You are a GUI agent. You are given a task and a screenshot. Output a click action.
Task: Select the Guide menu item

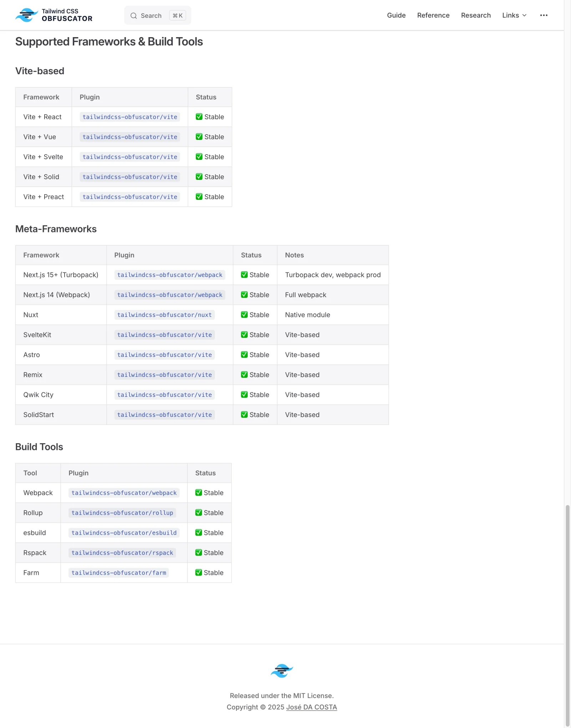396,15
